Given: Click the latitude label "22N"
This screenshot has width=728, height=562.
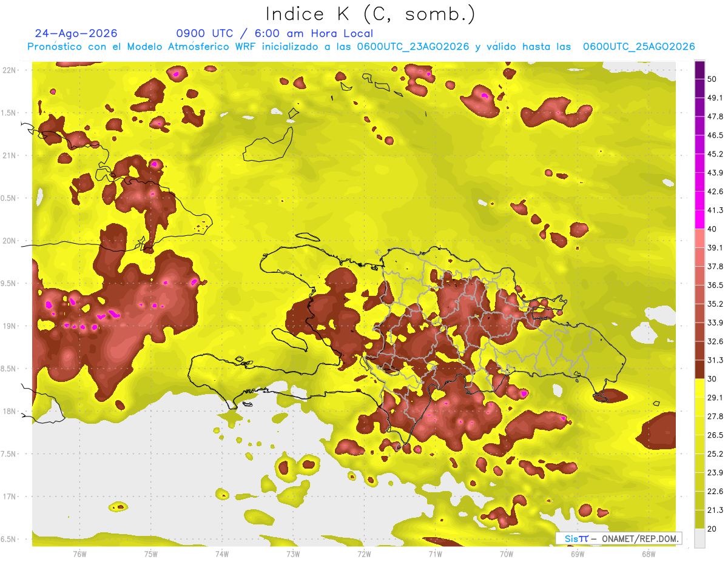Looking at the screenshot, I should click(10, 70).
